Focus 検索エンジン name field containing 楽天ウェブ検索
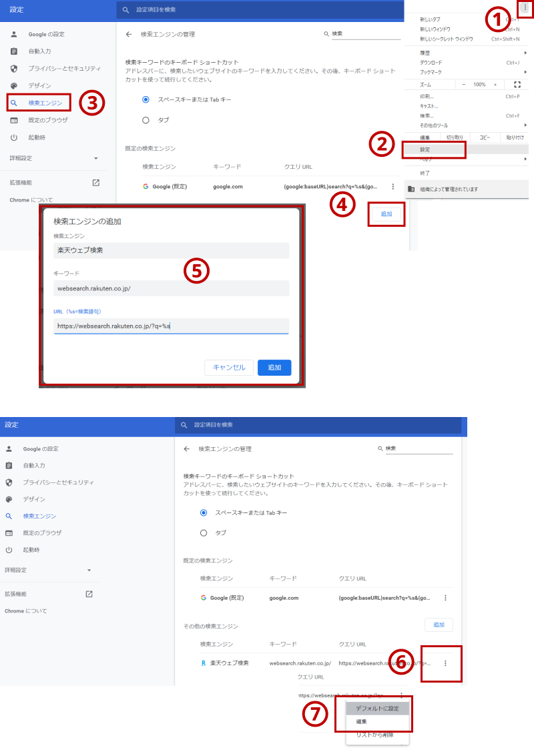 click(x=172, y=250)
